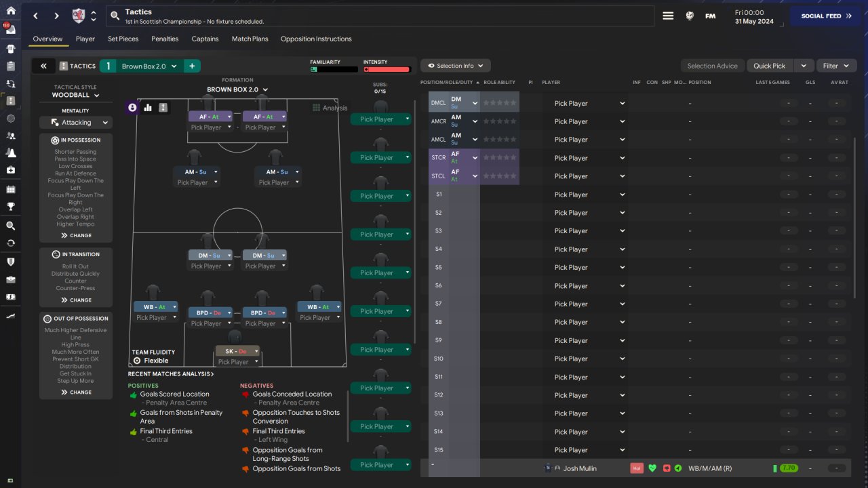Screen dimensions: 868x488
Task: Switch to player faces view on pitch
Action: tap(132, 108)
